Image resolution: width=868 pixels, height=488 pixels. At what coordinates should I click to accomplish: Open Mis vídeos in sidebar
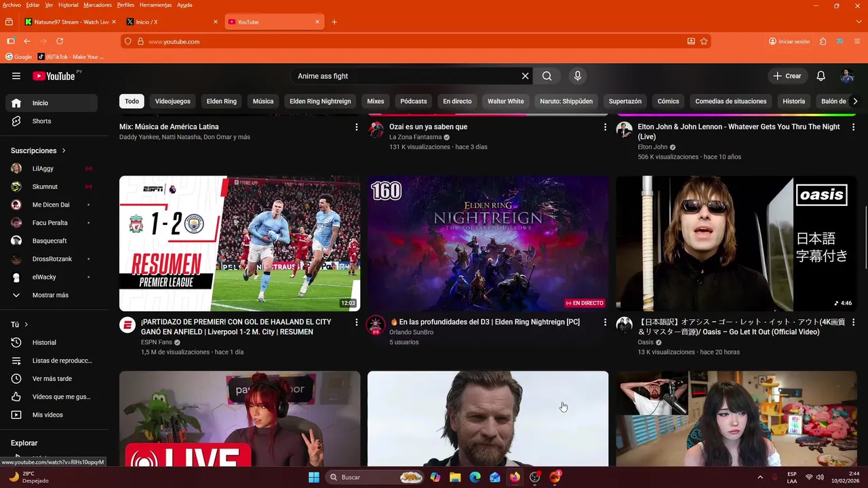coord(52,415)
